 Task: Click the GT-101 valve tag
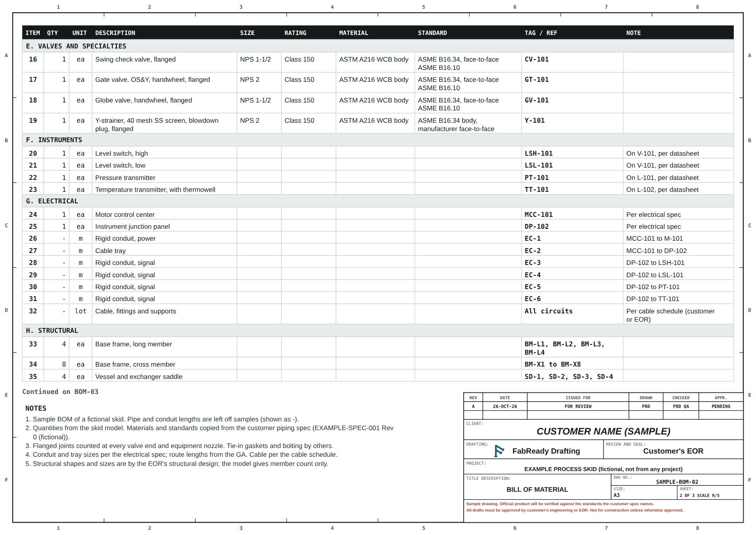pos(536,80)
